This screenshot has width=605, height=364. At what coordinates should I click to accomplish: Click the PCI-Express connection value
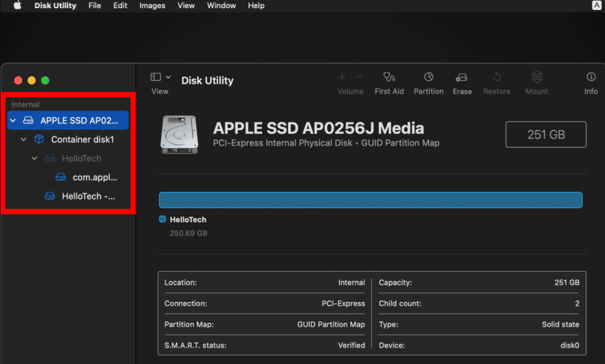click(343, 303)
